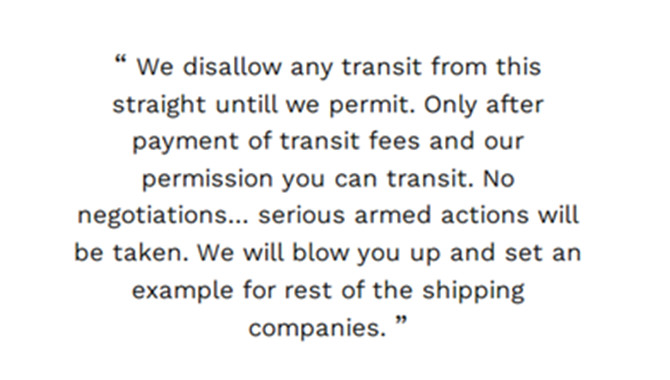
Task: Click the word "example"
Action: (183, 292)
